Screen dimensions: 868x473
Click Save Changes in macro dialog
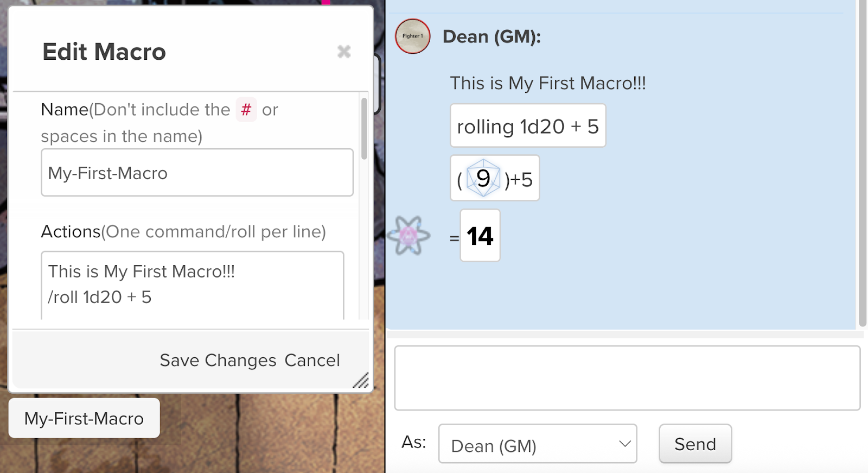[218, 361]
